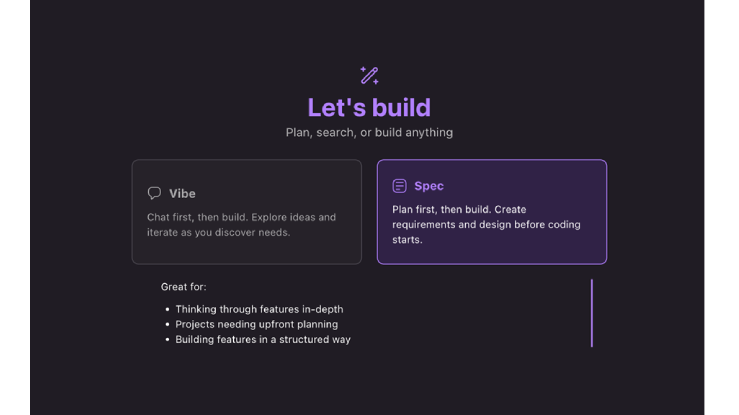Screen dimensions: 739x415
Task: Click the Spec document list icon
Action: [x=399, y=186]
